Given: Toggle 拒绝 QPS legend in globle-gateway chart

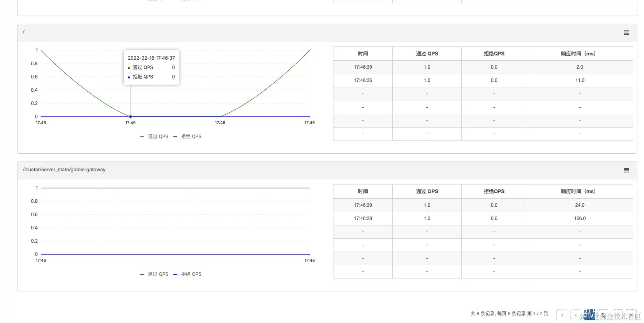Looking at the screenshot, I should coord(187,274).
